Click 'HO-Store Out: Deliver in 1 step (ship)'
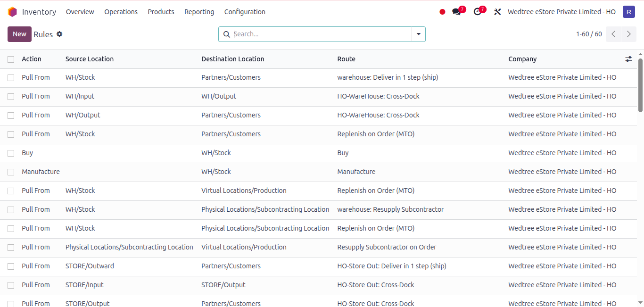 pyautogui.click(x=392, y=266)
